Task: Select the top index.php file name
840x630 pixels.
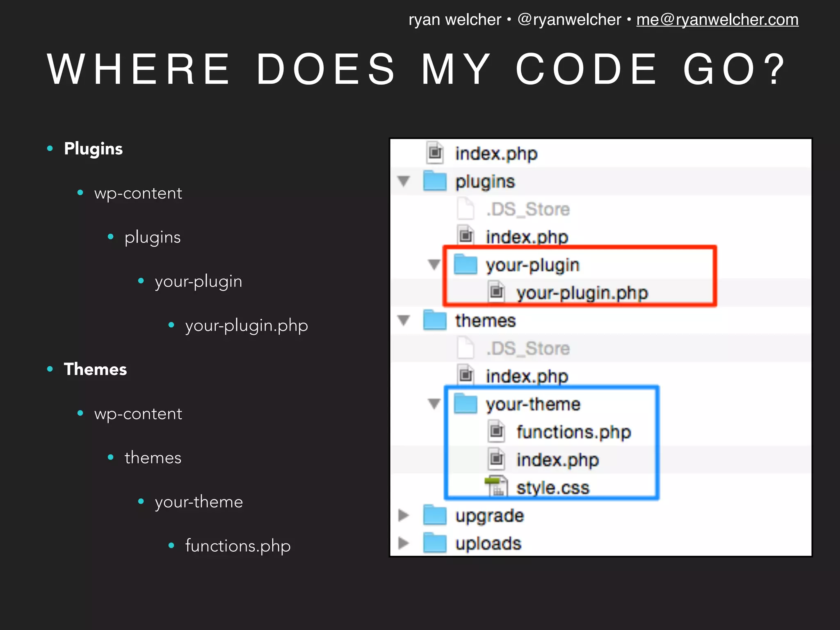Action: point(497,154)
